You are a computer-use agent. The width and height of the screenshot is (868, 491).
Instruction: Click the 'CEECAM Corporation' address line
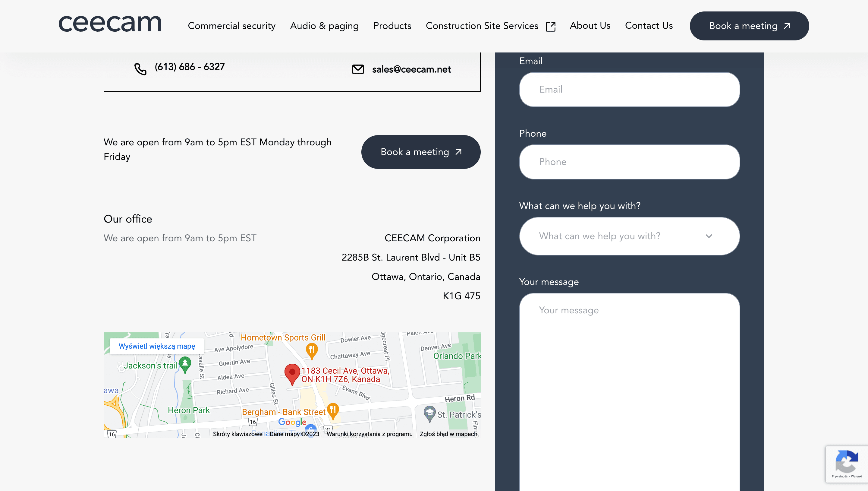tap(432, 238)
